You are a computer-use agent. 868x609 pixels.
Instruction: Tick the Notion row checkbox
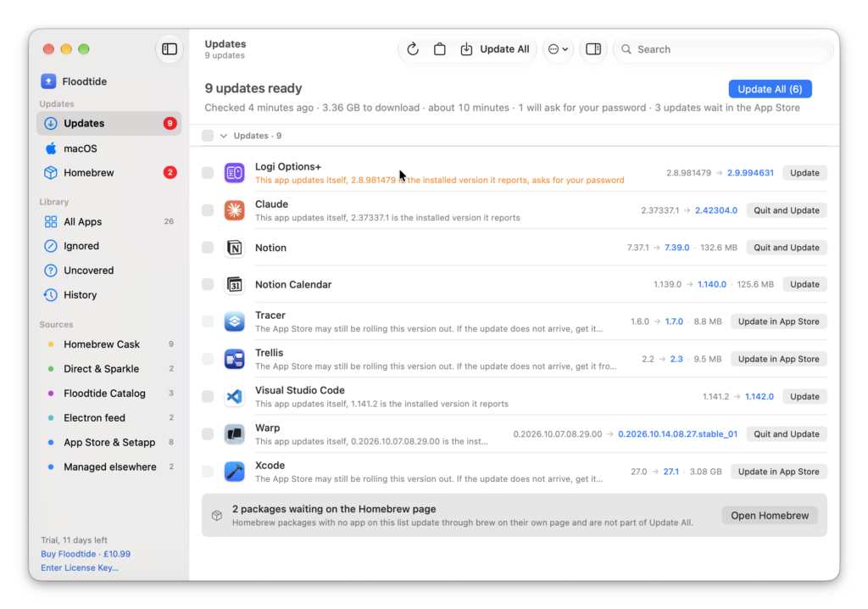click(208, 248)
